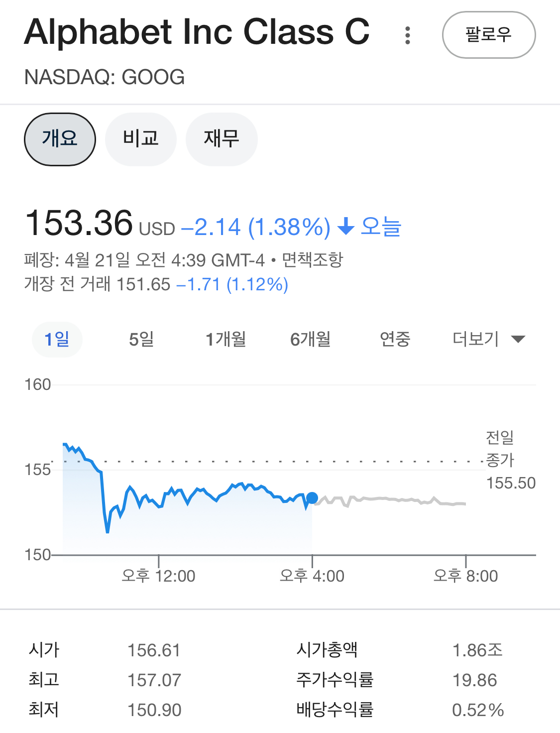560x733 pixels.
Task: Choose the 5일 chart range
Action: click(x=141, y=340)
